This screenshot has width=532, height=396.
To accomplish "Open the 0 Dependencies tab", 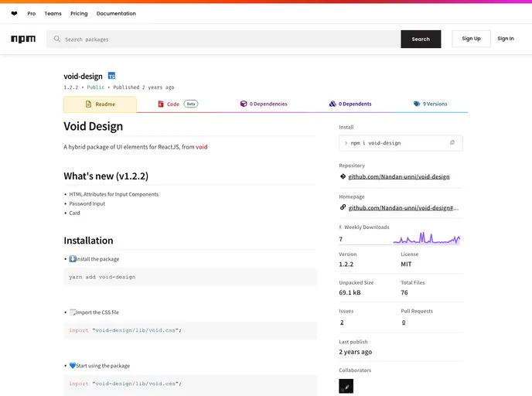I will click(x=264, y=104).
